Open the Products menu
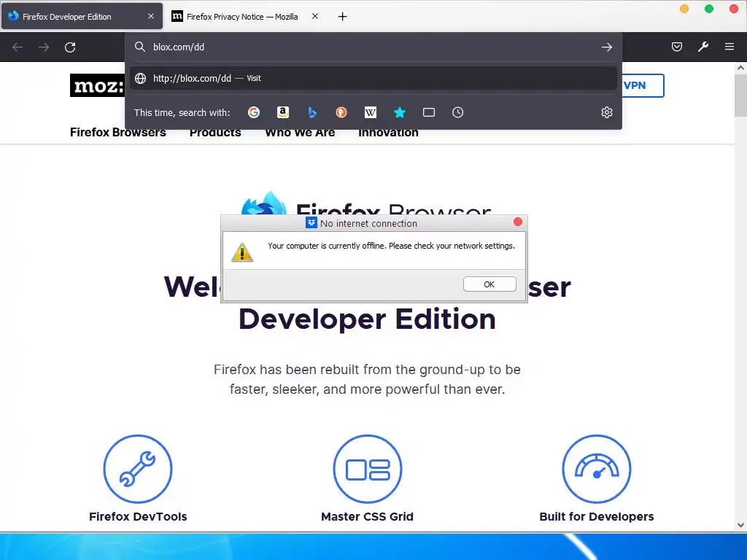 click(x=215, y=133)
